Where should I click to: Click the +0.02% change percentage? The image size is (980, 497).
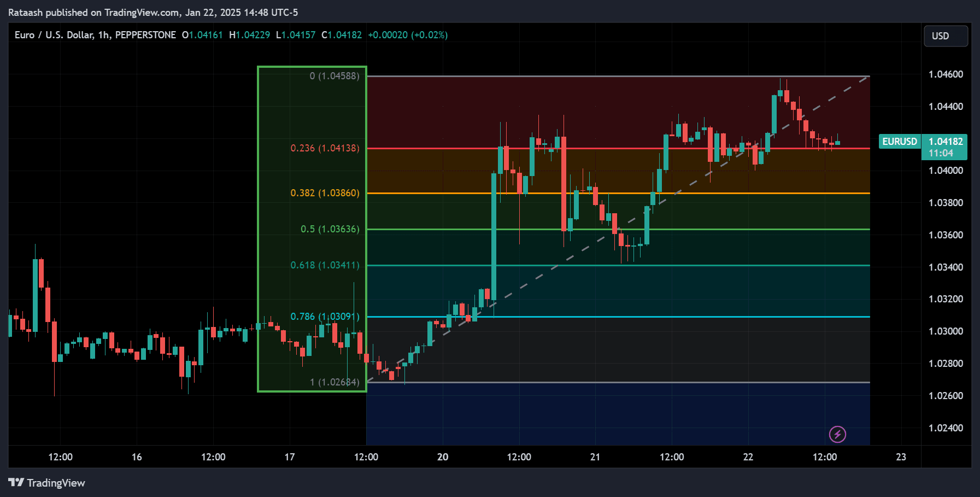coord(430,34)
